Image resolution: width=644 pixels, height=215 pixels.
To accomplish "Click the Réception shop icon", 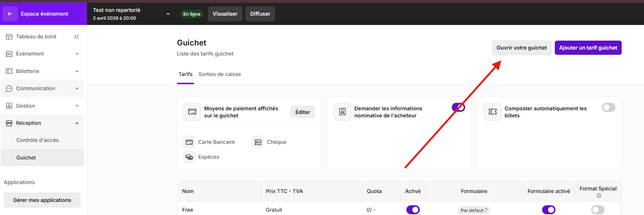I will (9, 123).
